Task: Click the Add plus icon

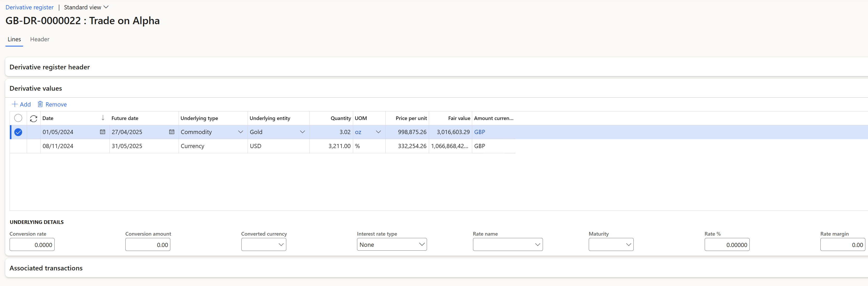Action: [15, 104]
